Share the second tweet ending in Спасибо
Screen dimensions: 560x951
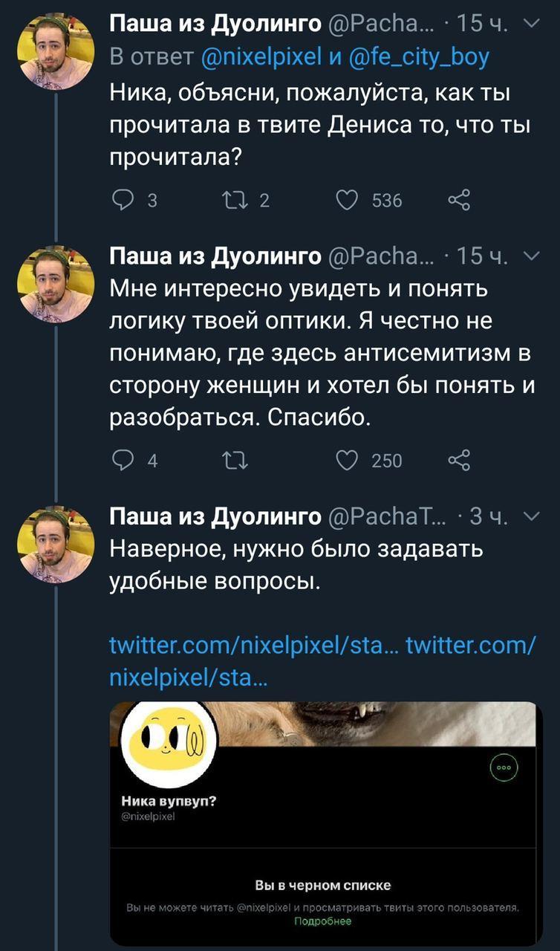[x=459, y=461]
